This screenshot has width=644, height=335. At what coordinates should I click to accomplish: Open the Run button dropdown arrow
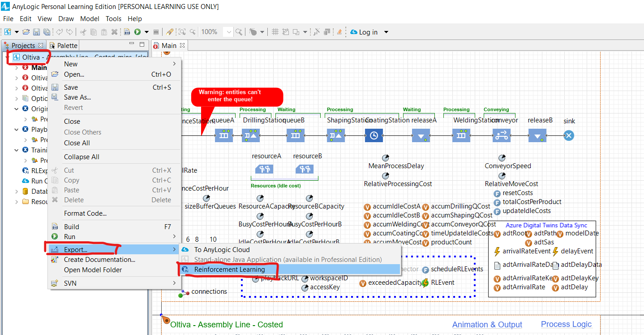(x=146, y=32)
